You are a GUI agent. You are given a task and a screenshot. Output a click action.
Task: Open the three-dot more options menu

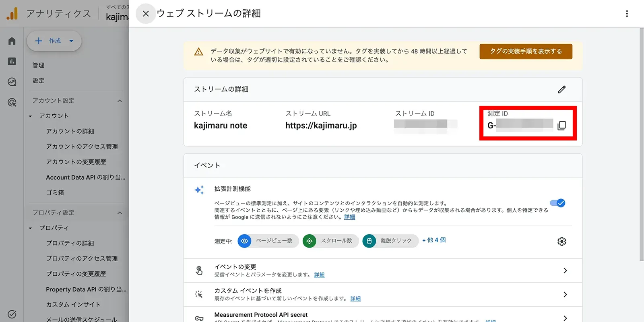627,14
